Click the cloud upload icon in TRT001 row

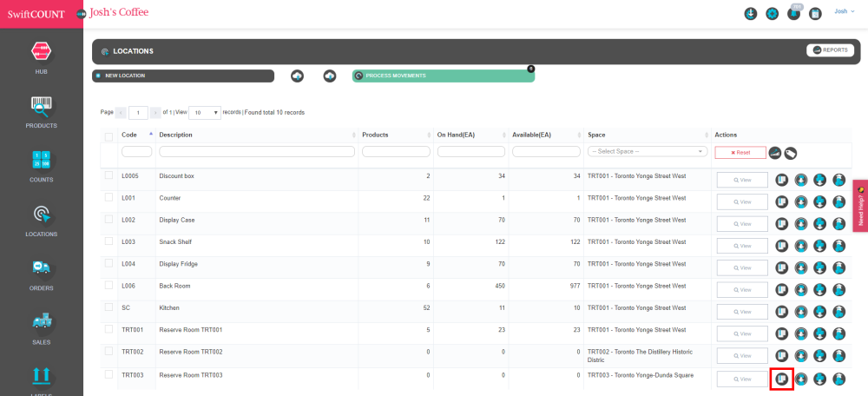coord(839,333)
